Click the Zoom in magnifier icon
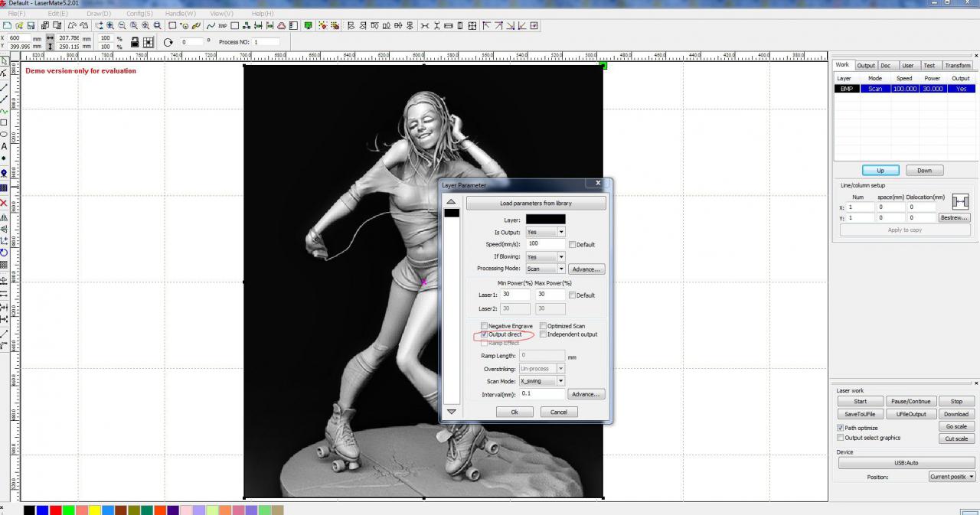980x515 pixels. 109,25
